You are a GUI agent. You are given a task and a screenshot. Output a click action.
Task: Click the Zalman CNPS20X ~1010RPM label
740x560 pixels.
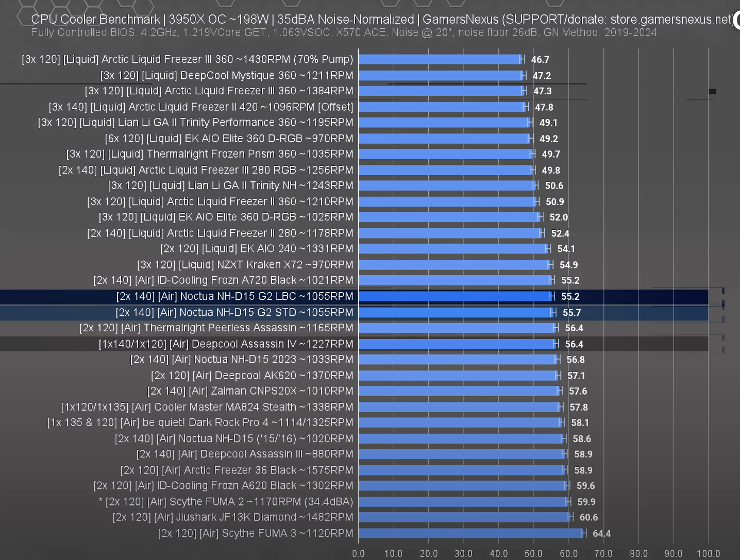(250, 391)
